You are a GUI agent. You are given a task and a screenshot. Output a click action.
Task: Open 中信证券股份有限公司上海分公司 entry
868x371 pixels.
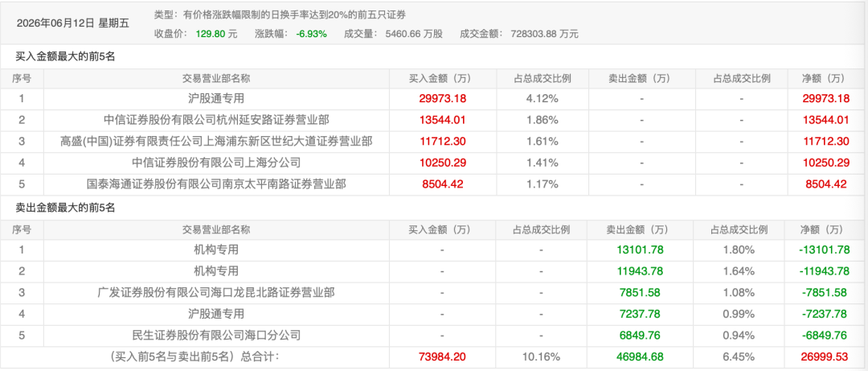(216, 163)
